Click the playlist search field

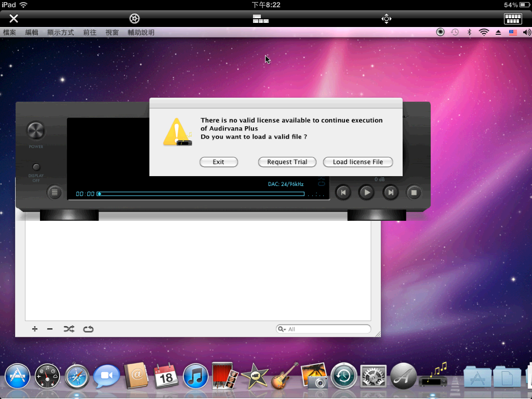click(323, 329)
